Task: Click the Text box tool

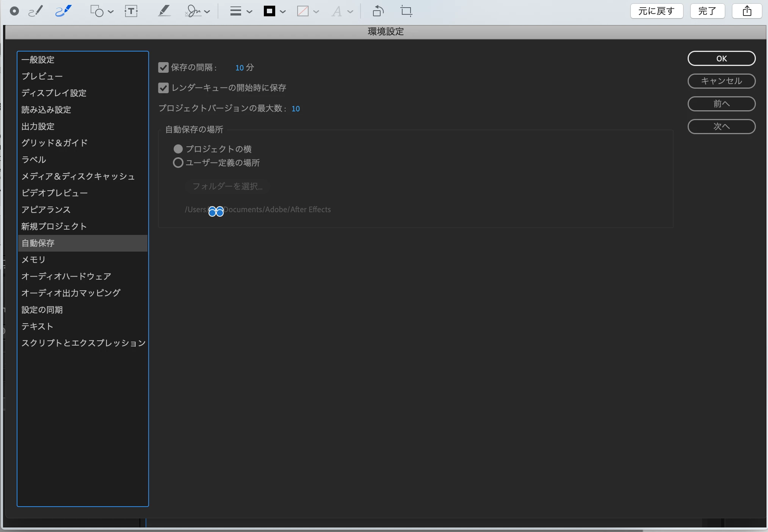Action: coord(131,11)
